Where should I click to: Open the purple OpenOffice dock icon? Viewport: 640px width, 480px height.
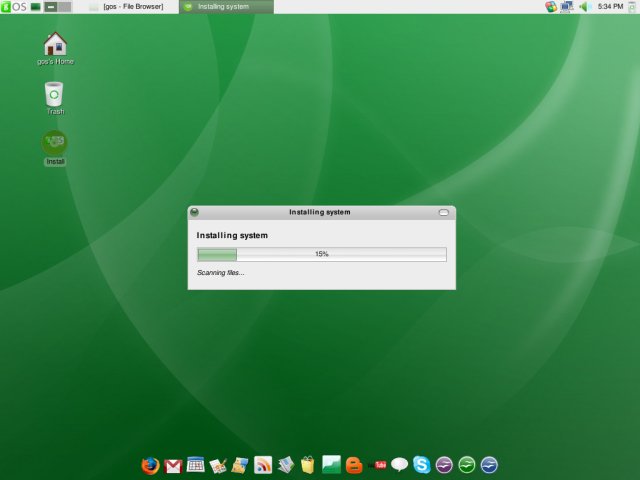point(444,465)
